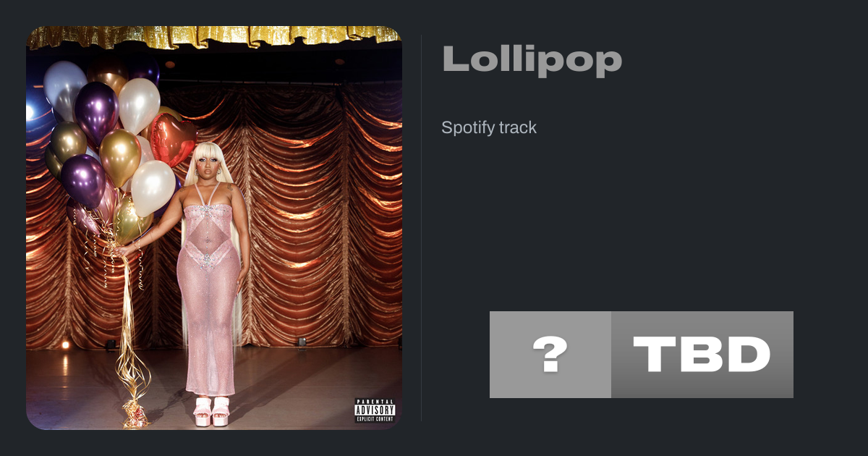Select the white platform shoes on cover

[211, 410]
